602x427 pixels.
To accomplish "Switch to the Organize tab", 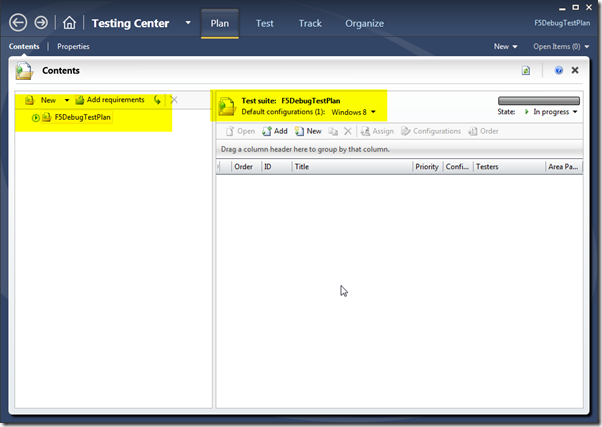I will tap(364, 23).
